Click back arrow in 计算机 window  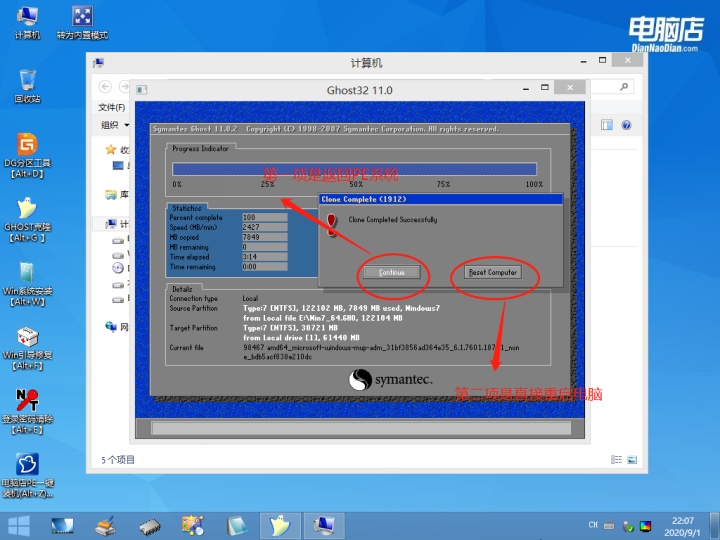coord(105,87)
